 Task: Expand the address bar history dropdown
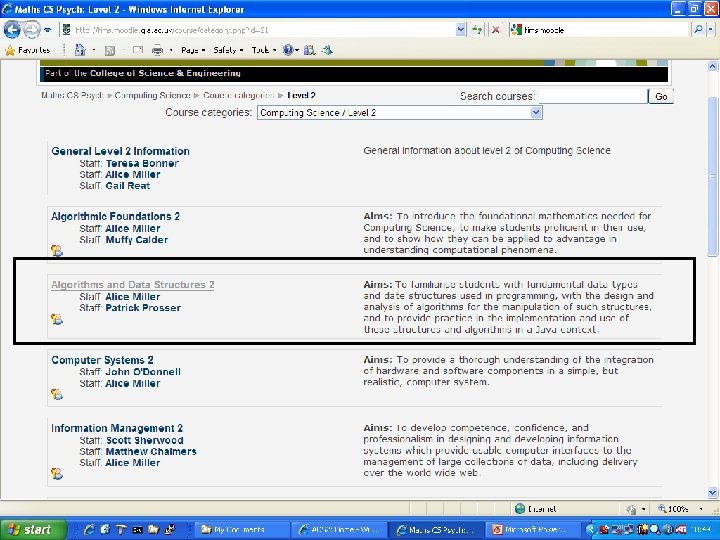pyautogui.click(x=461, y=30)
